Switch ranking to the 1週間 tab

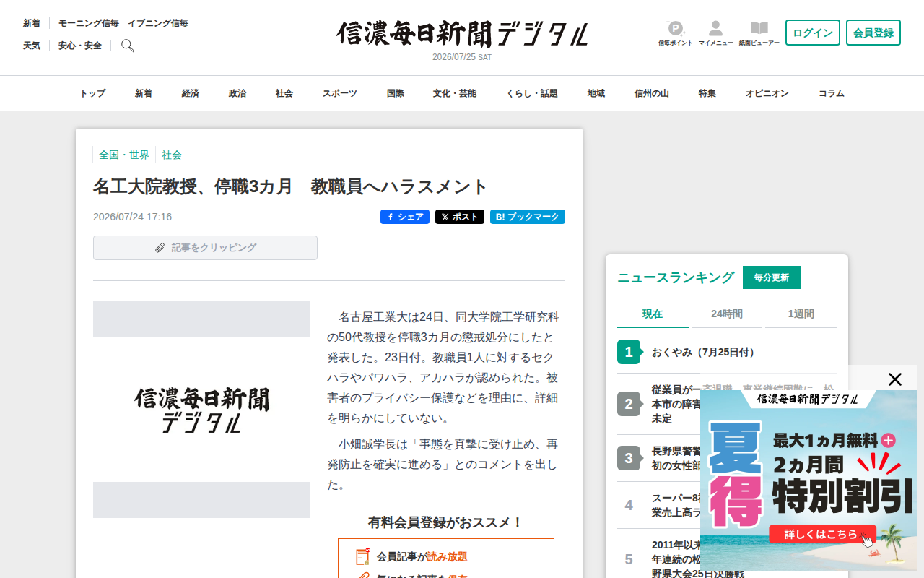tap(801, 314)
